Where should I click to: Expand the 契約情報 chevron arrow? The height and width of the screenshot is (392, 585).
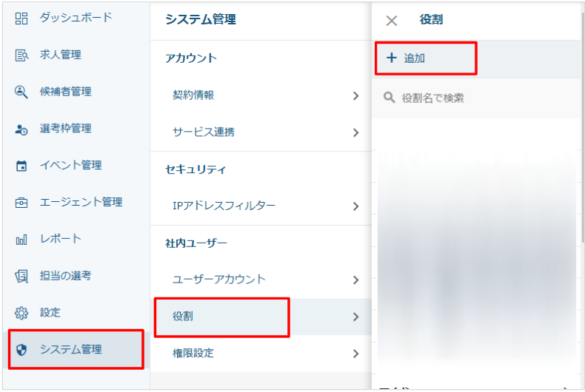355,96
